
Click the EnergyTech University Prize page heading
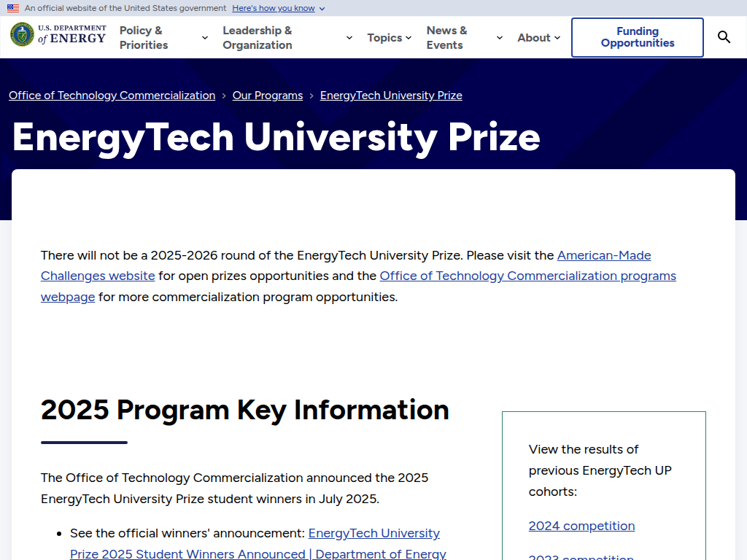(276, 138)
